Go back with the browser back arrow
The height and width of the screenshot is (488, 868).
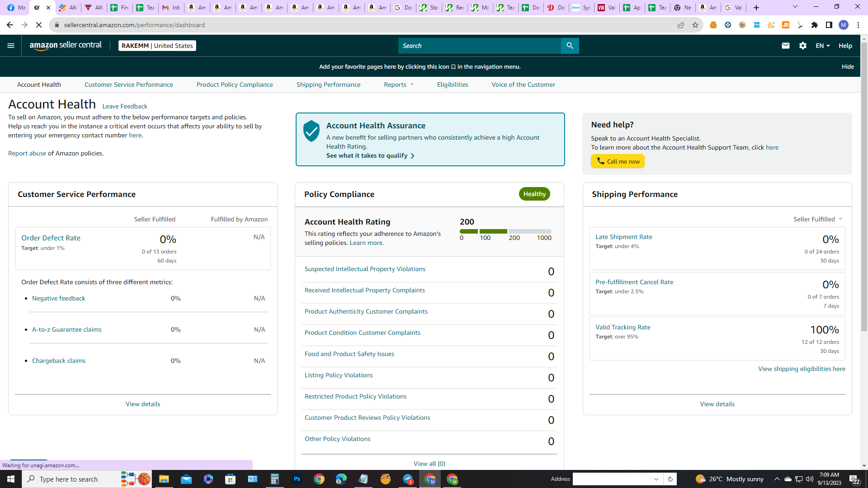tap(10, 25)
